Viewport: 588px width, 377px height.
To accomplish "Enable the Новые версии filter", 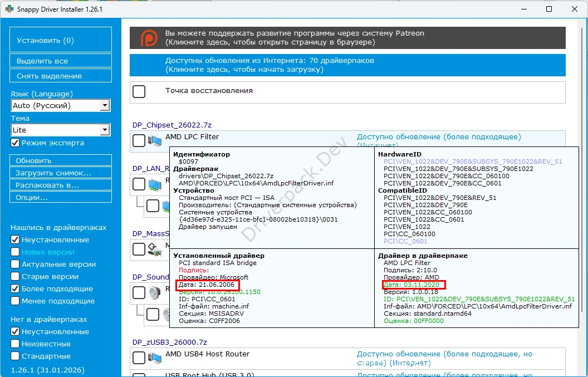I will (x=15, y=252).
